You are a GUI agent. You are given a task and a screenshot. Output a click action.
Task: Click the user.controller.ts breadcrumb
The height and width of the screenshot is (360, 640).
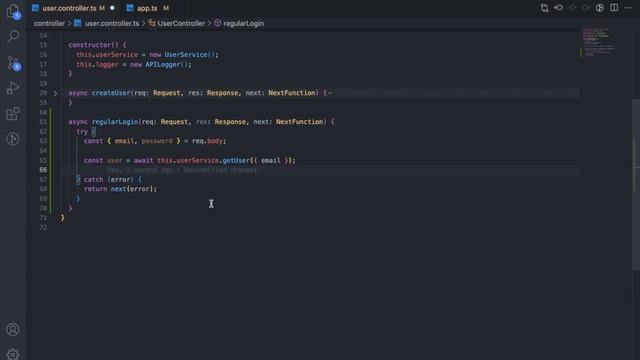click(112, 23)
